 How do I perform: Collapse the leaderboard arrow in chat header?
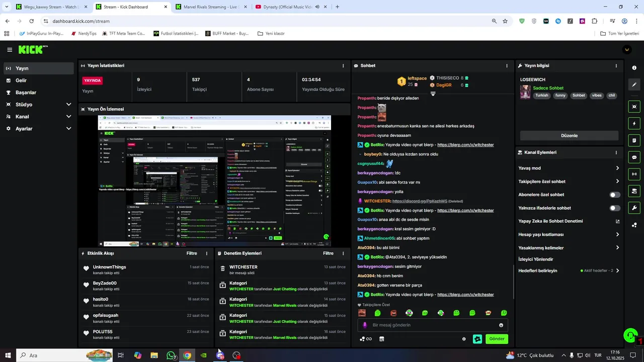click(x=433, y=94)
